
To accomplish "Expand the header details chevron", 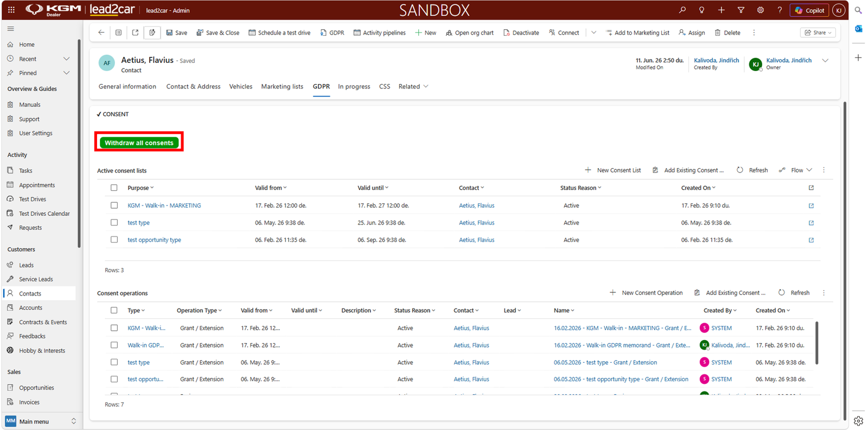I will pyautogui.click(x=825, y=61).
